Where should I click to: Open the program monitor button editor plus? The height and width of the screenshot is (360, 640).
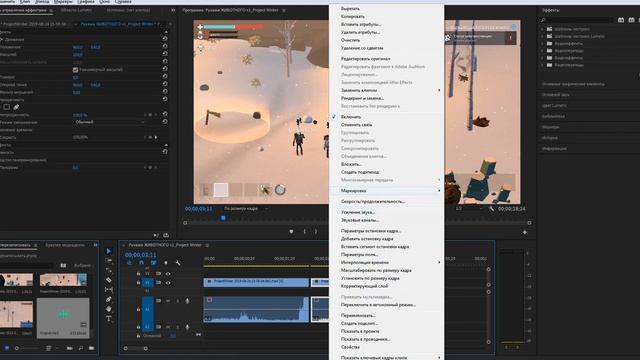(525, 232)
